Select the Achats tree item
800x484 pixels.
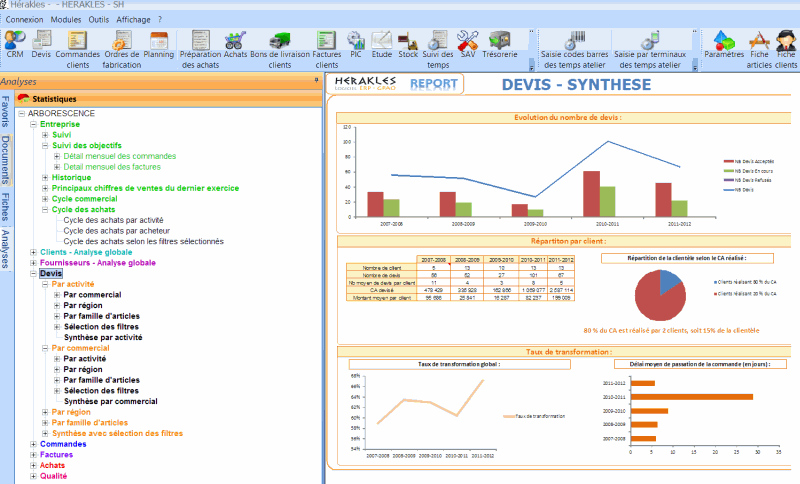click(x=52, y=465)
